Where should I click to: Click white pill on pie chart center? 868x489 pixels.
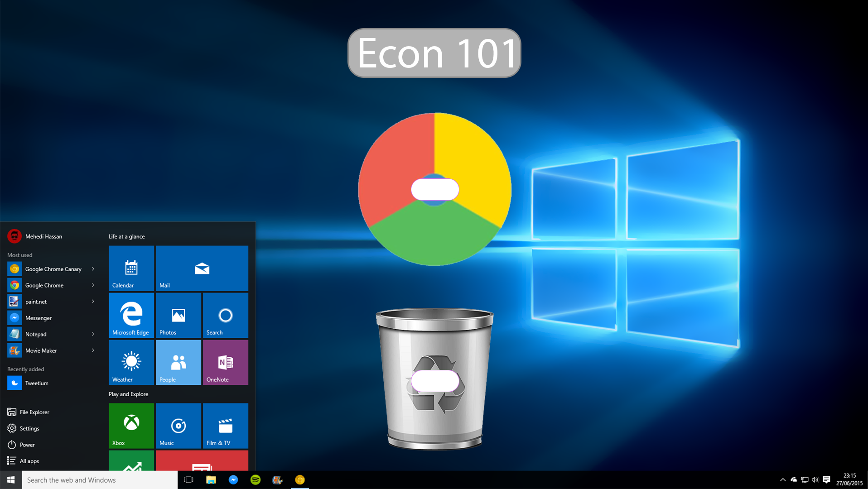[x=435, y=189]
